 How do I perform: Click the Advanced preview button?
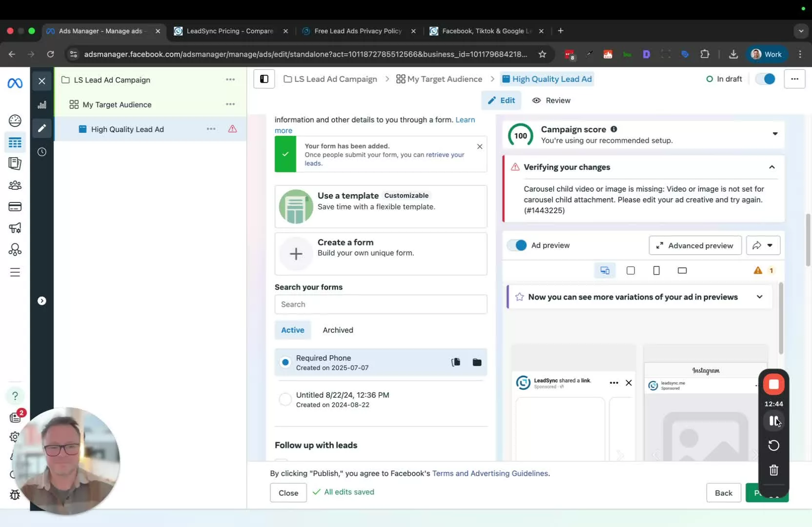coord(695,245)
